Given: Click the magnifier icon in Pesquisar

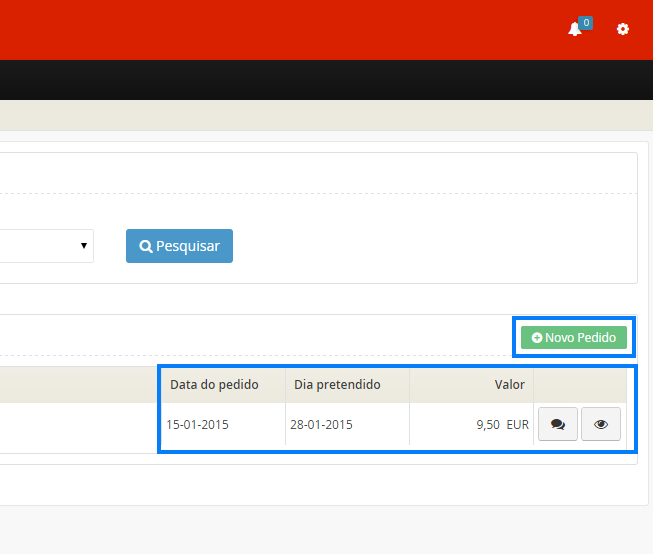Looking at the screenshot, I should tap(146, 246).
